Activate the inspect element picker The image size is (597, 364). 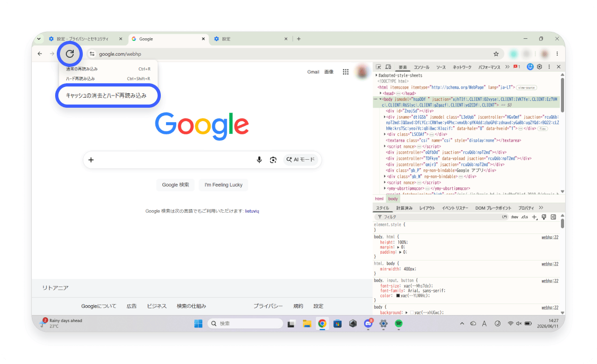[378, 67]
